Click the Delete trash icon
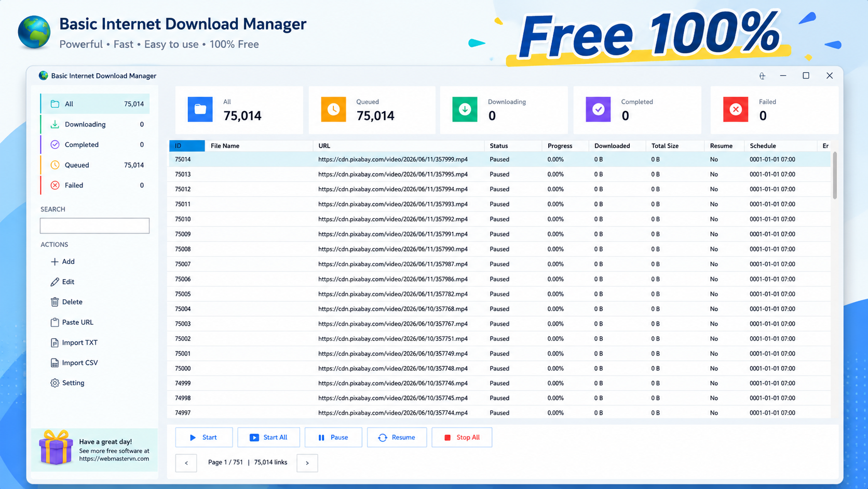The height and width of the screenshot is (489, 868). coord(55,302)
